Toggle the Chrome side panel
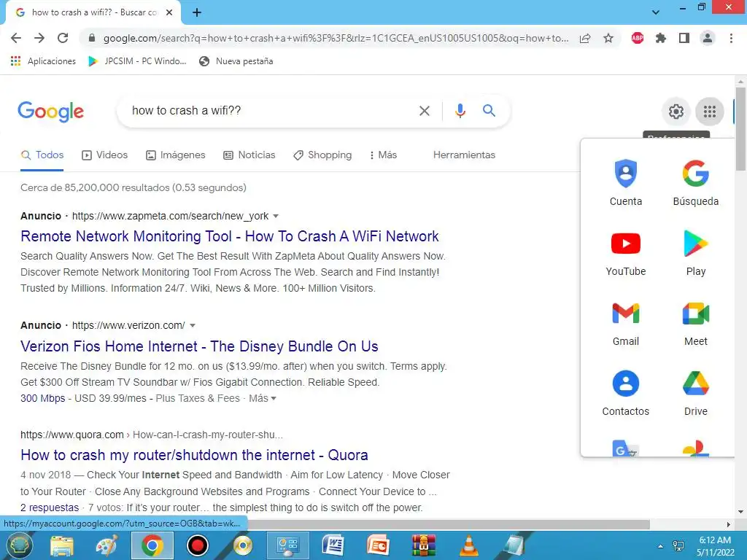The height and width of the screenshot is (560, 747). pos(684,38)
